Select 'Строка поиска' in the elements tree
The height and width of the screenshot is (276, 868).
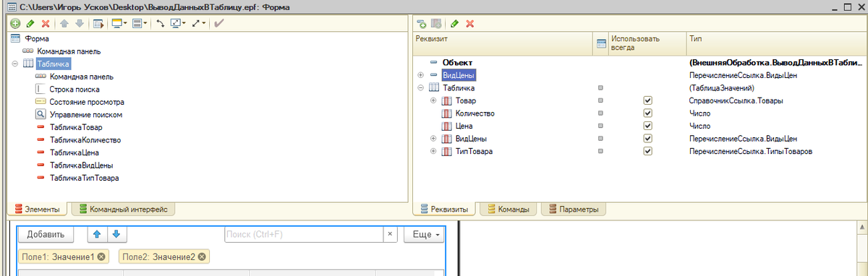[75, 89]
